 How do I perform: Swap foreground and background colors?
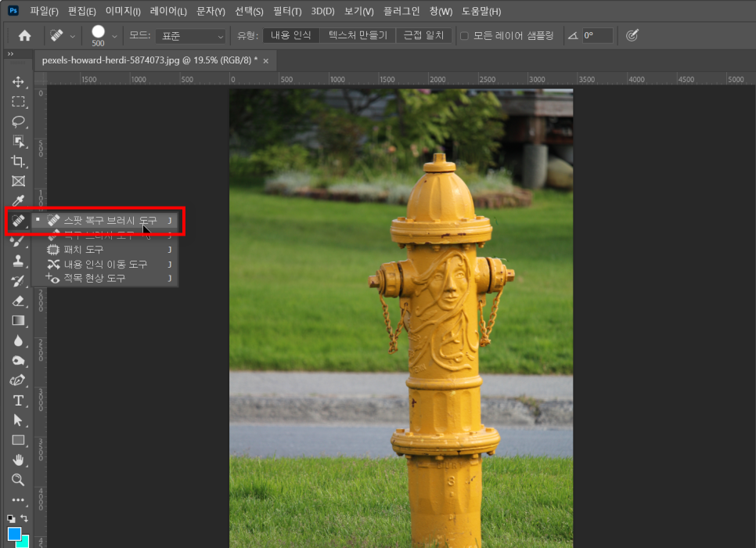pos(24,518)
